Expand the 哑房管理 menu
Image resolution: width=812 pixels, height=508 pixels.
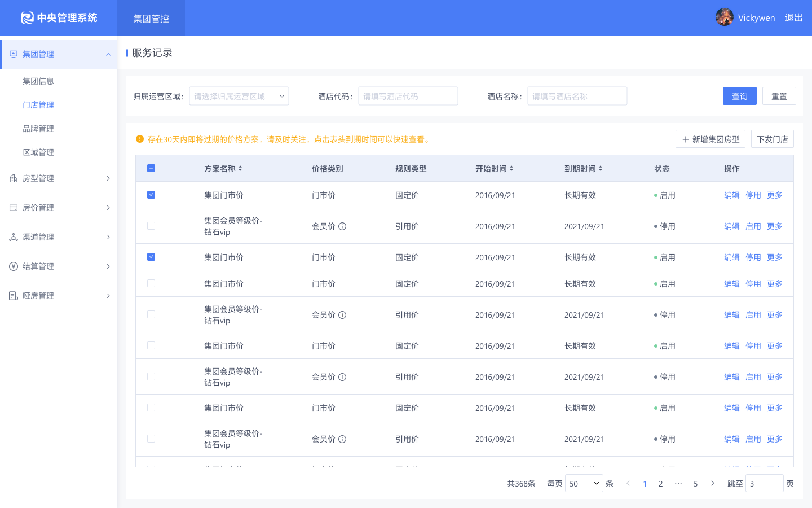point(108,296)
